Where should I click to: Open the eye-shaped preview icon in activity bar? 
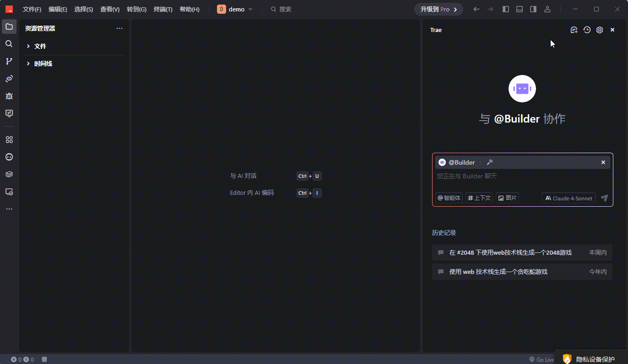[x=9, y=79]
